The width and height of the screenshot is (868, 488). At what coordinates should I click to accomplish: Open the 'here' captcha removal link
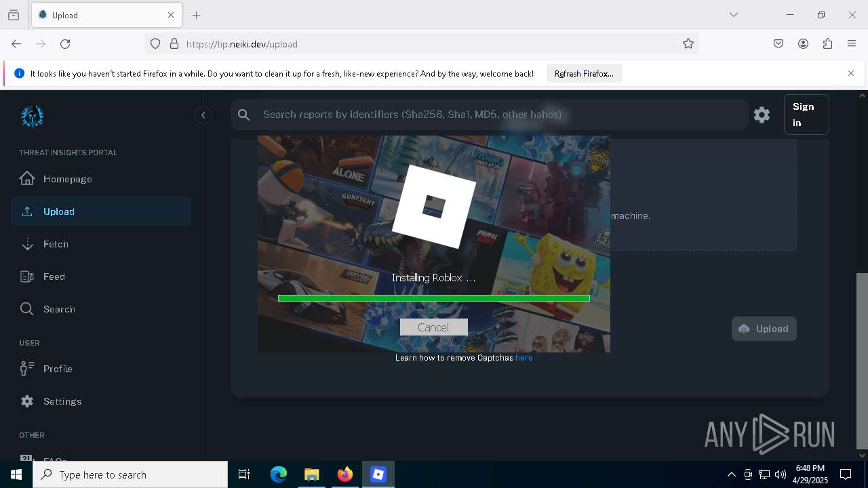click(x=524, y=358)
